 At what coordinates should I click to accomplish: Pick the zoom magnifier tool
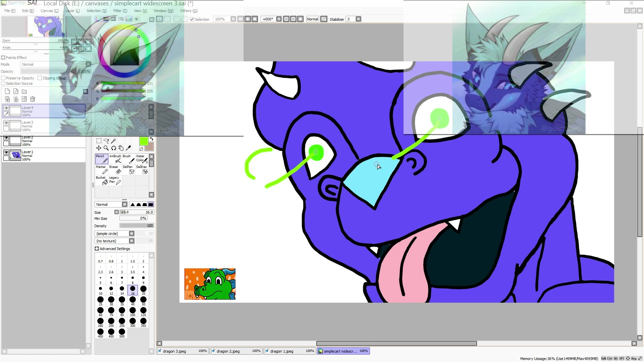pos(106,148)
